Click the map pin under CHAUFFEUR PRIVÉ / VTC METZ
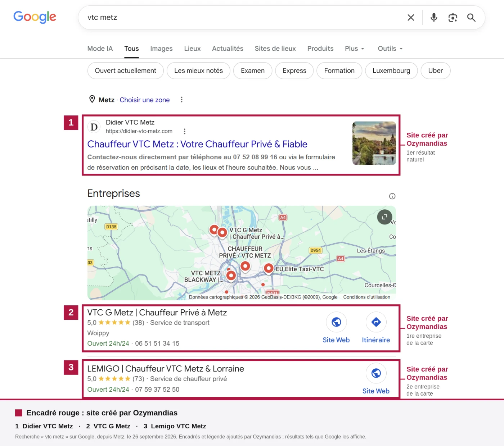Viewport: 504px width, 446px height. 245,266
